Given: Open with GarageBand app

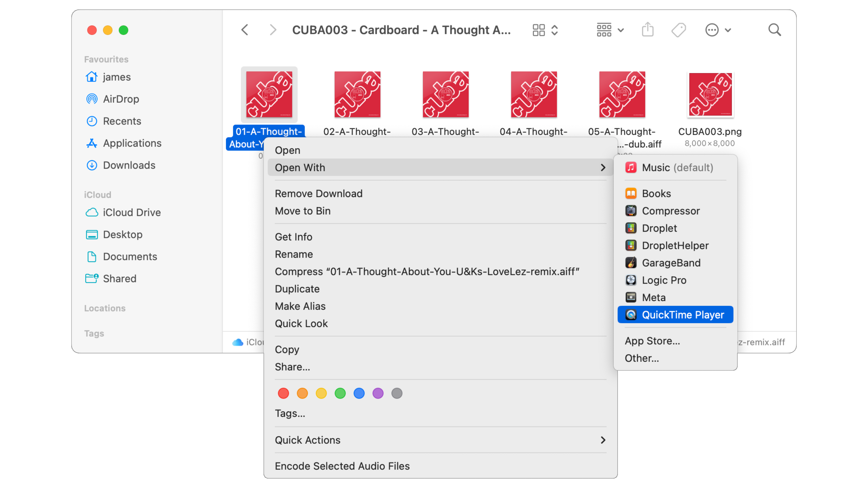Looking at the screenshot, I should coord(675,263).
